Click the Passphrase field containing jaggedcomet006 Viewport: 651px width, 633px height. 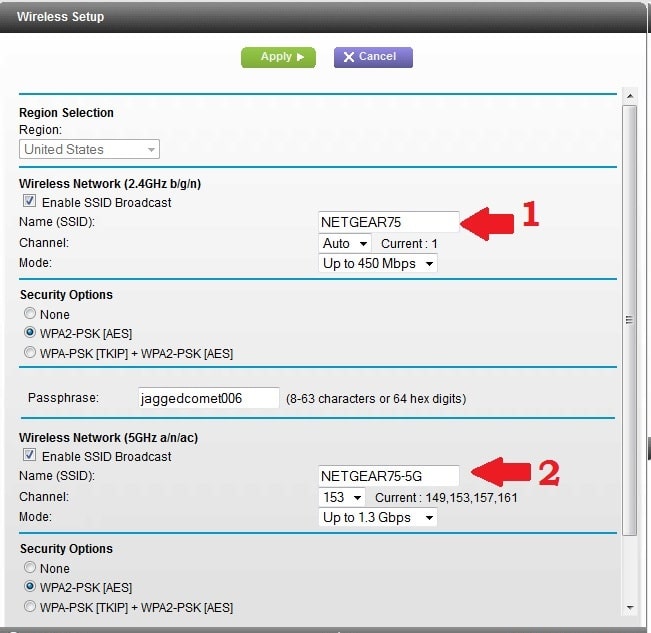[x=209, y=398]
